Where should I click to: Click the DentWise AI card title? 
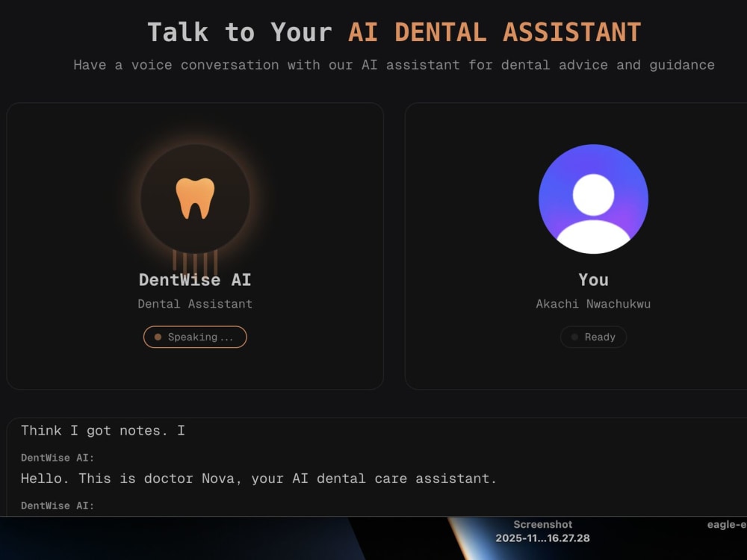tap(195, 279)
